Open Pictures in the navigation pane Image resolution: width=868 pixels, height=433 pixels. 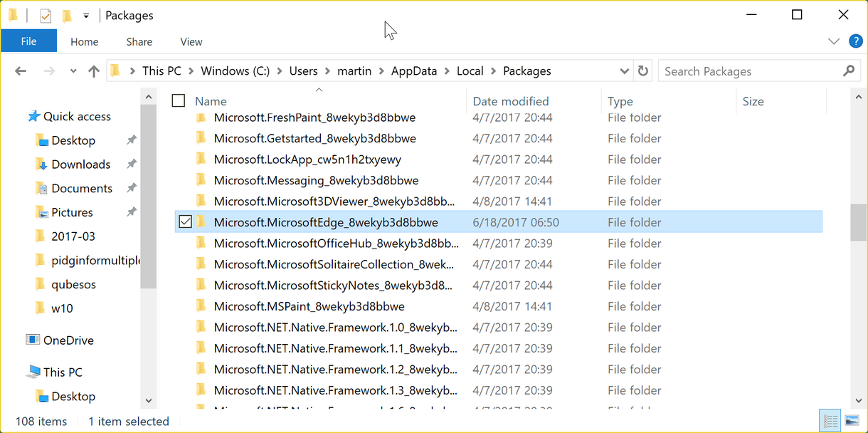click(72, 212)
